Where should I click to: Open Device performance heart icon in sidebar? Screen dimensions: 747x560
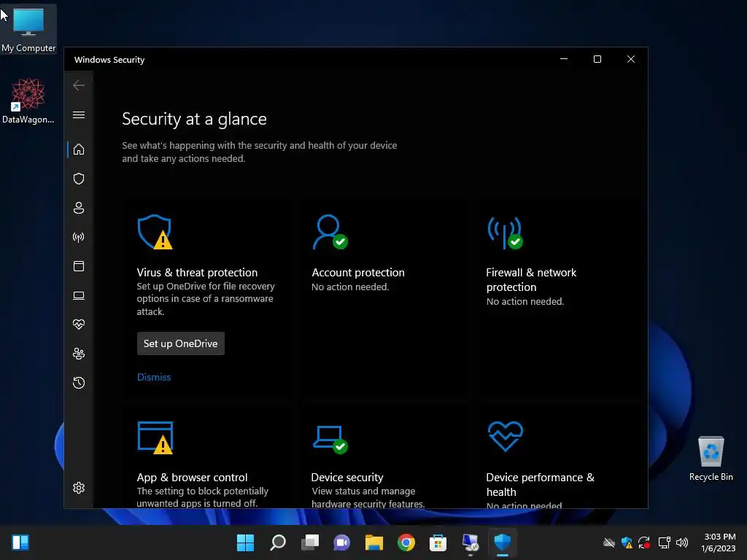tap(79, 324)
